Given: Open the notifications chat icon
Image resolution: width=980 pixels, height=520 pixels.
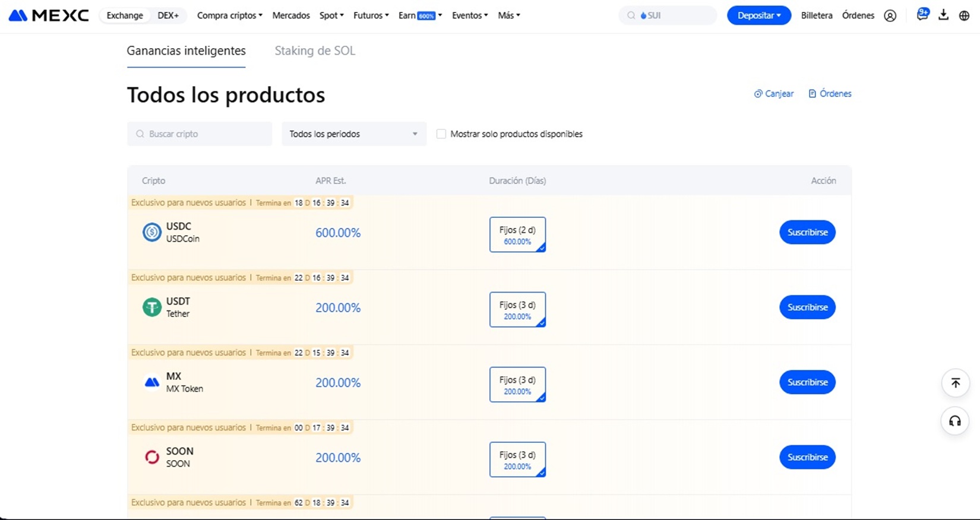Looking at the screenshot, I should pyautogui.click(x=922, y=14).
